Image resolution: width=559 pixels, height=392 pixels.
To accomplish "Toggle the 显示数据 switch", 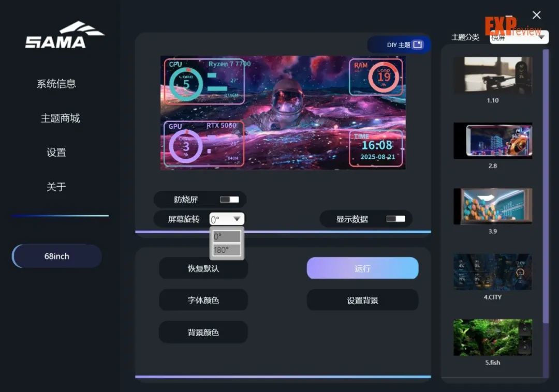I will point(396,219).
